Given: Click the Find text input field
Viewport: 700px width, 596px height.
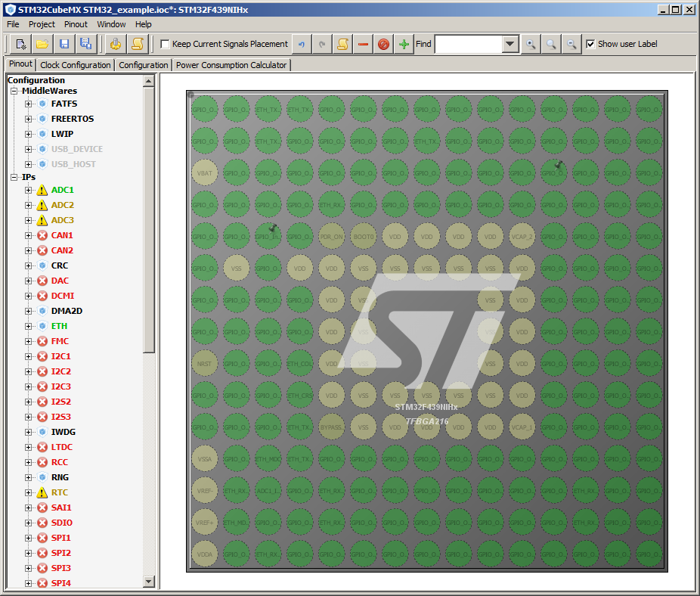Looking at the screenshot, I should point(469,44).
